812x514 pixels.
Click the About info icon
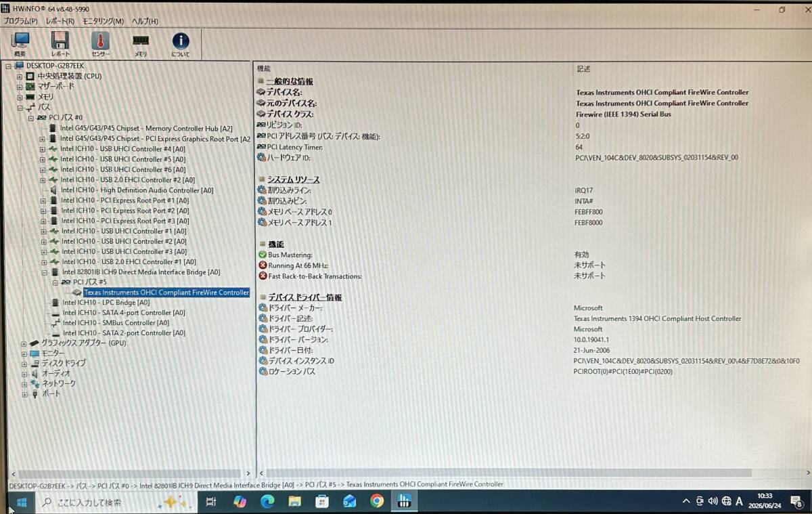point(180,44)
